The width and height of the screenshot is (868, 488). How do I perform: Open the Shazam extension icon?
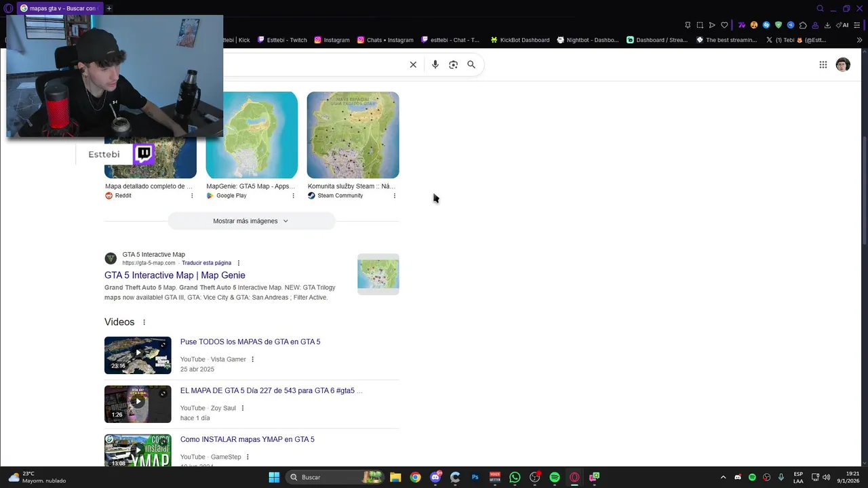click(766, 25)
